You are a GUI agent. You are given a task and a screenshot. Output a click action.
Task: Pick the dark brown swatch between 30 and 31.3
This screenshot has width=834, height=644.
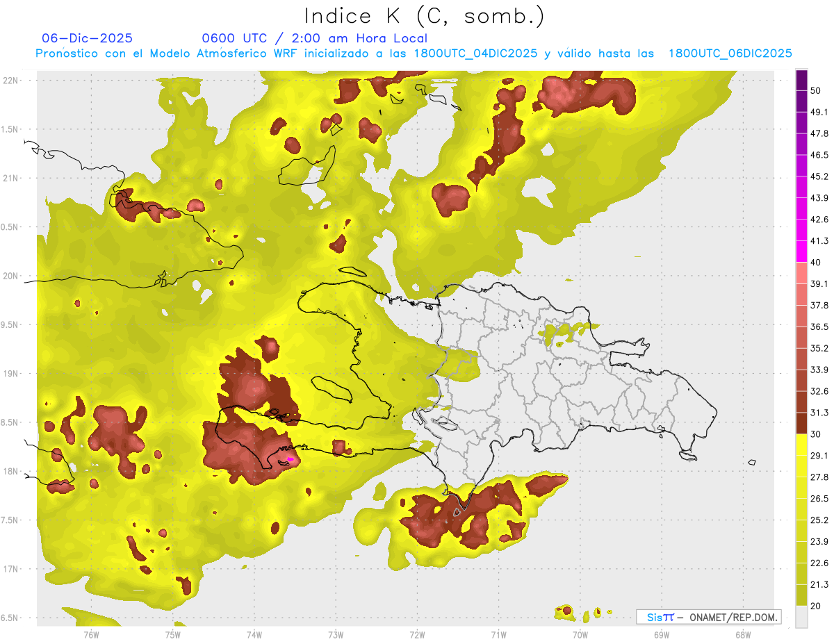[x=801, y=423]
